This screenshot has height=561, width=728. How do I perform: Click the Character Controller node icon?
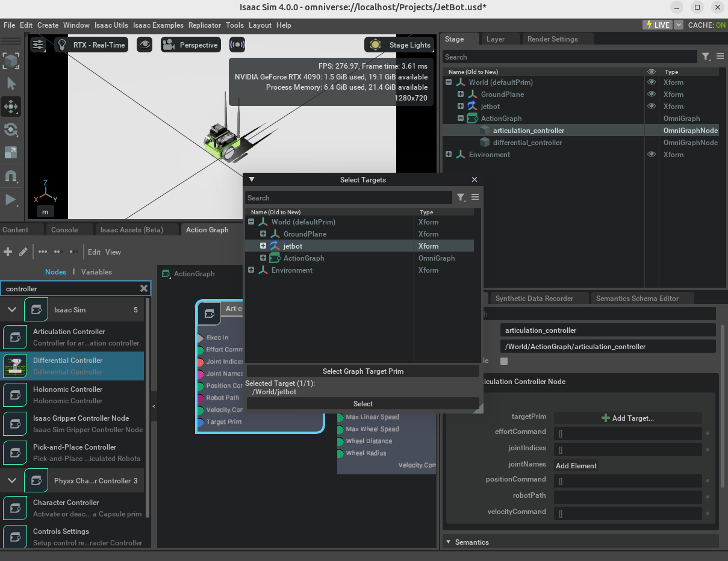[15, 508]
